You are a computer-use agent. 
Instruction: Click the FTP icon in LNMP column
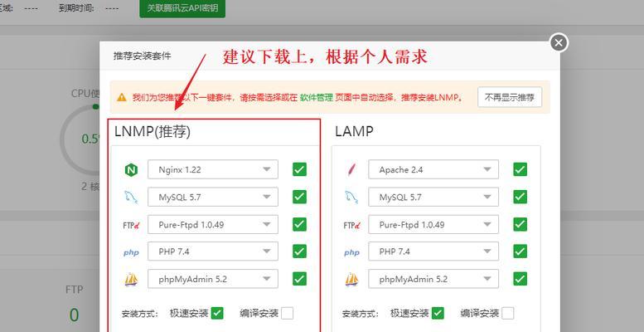coord(132,225)
